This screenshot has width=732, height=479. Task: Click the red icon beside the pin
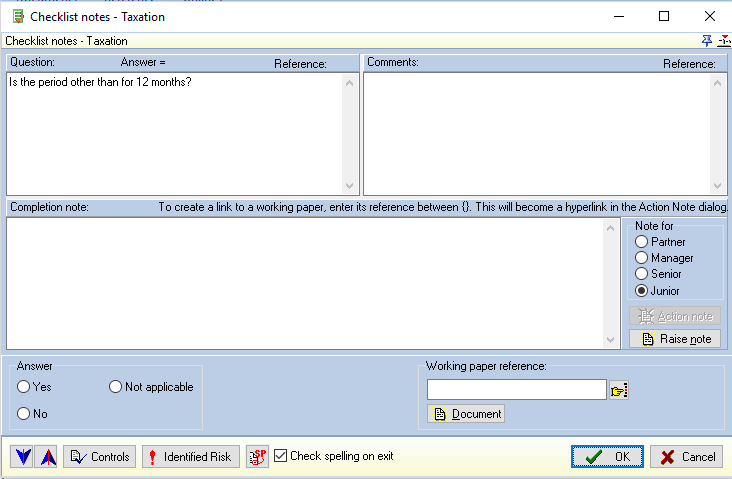coord(724,41)
